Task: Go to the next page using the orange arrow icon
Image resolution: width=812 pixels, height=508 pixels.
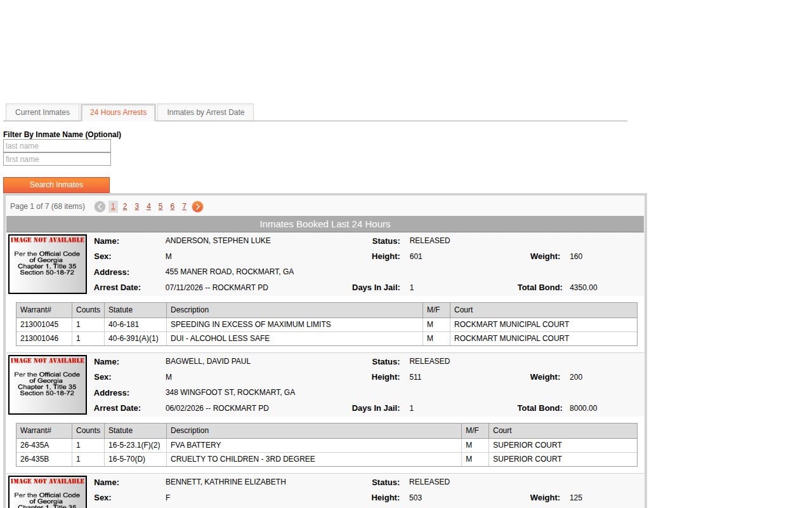Action: (197, 206)
